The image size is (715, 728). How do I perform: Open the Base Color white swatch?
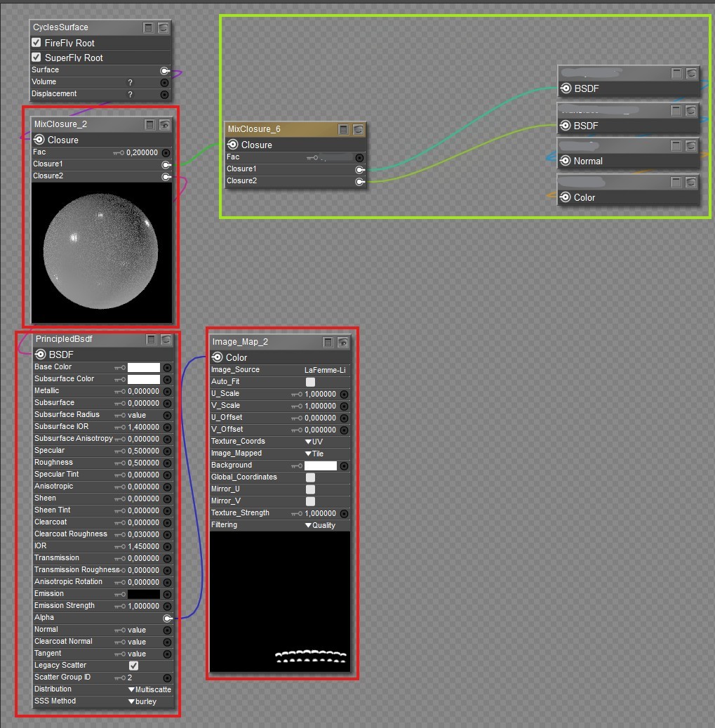coord(144,367)
